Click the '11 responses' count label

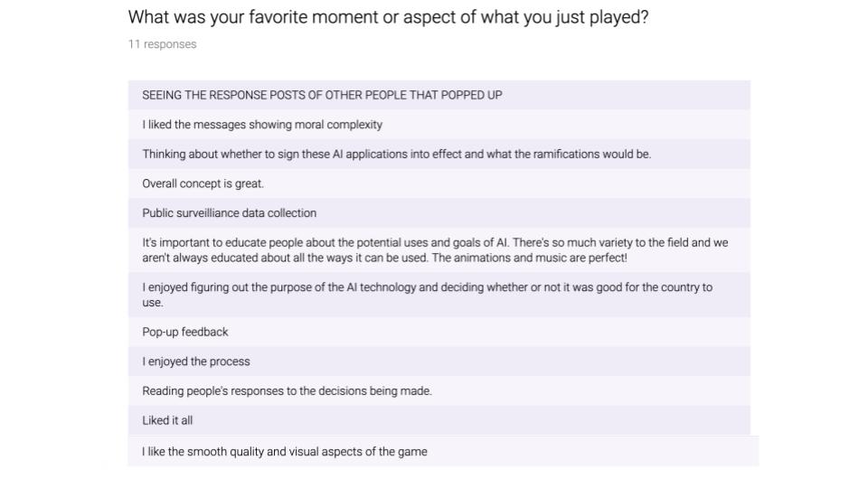coord(162,44)
